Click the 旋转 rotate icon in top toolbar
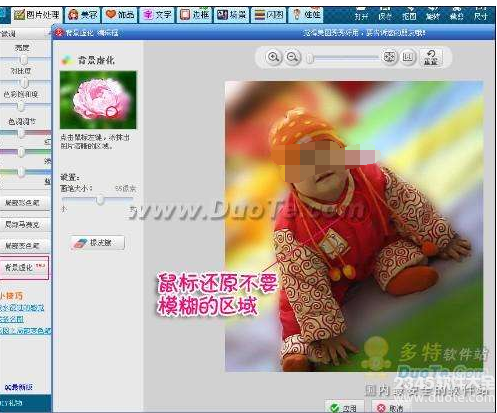This screenshot has width=497, height=413. [432, 13]
